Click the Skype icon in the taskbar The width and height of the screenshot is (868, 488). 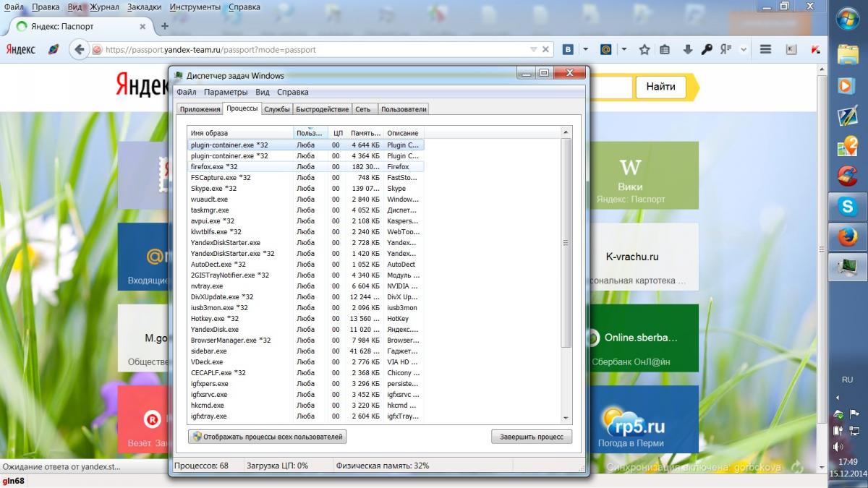coord(847,205)
